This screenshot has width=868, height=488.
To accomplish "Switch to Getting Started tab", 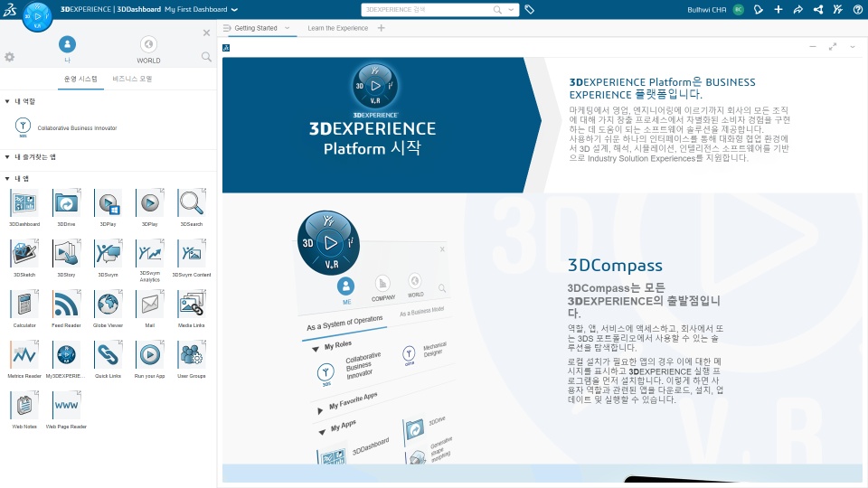I will point(255,28).
